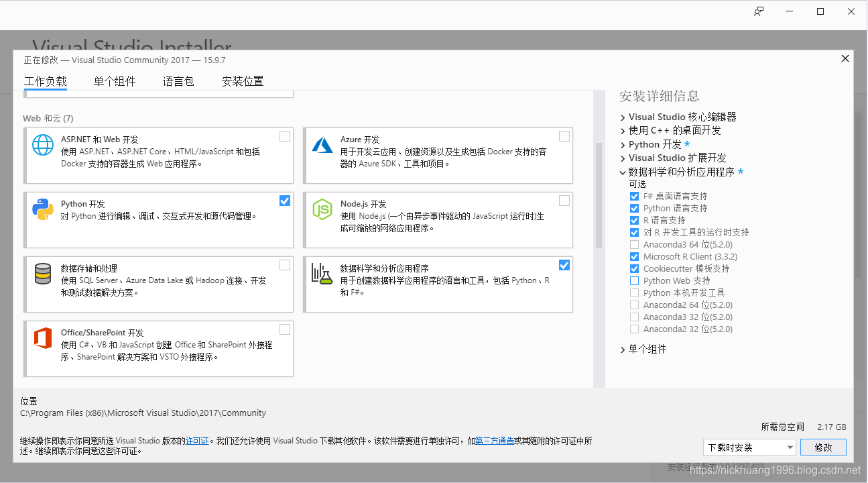Viewport: 868px width, 483px height.
Task: Switch to the 语言包 tab
Action: tap(178, 82)
